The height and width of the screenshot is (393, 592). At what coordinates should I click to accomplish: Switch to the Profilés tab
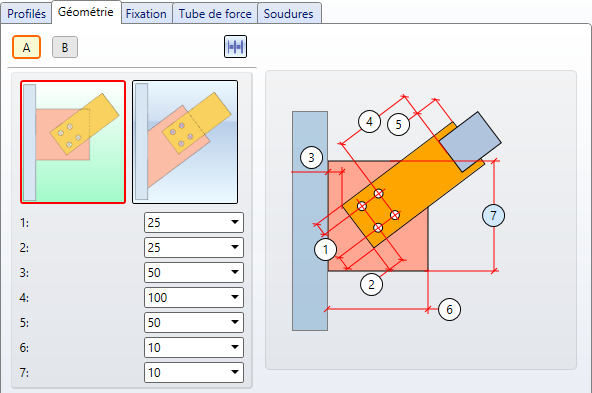pos(26,14)
